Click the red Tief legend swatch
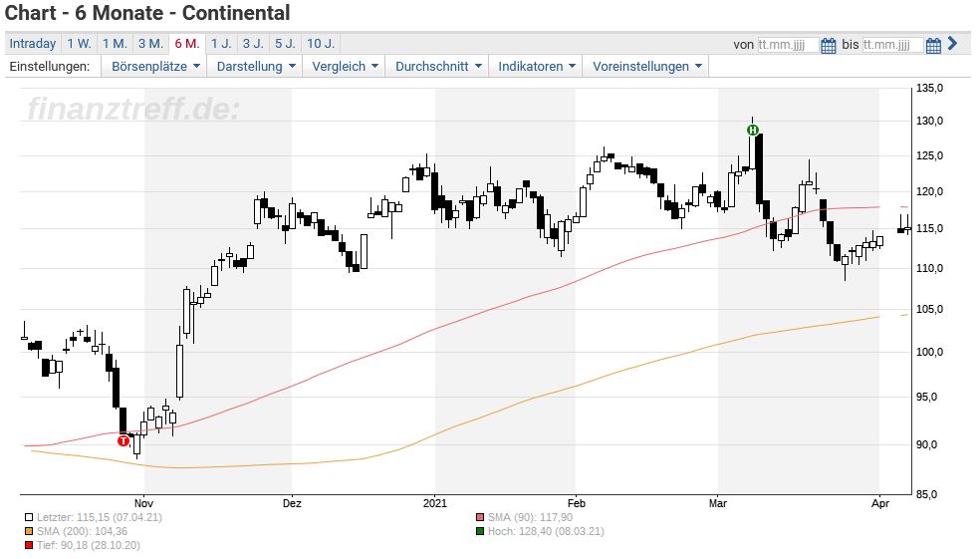This screenshot has height=559, width=980. pyautogui.click(x=29, y=545)
